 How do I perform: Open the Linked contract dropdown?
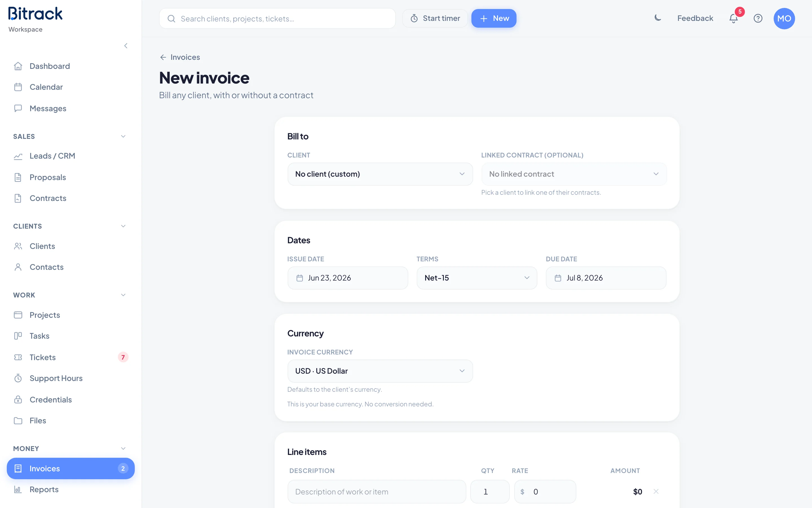point(574,174)
